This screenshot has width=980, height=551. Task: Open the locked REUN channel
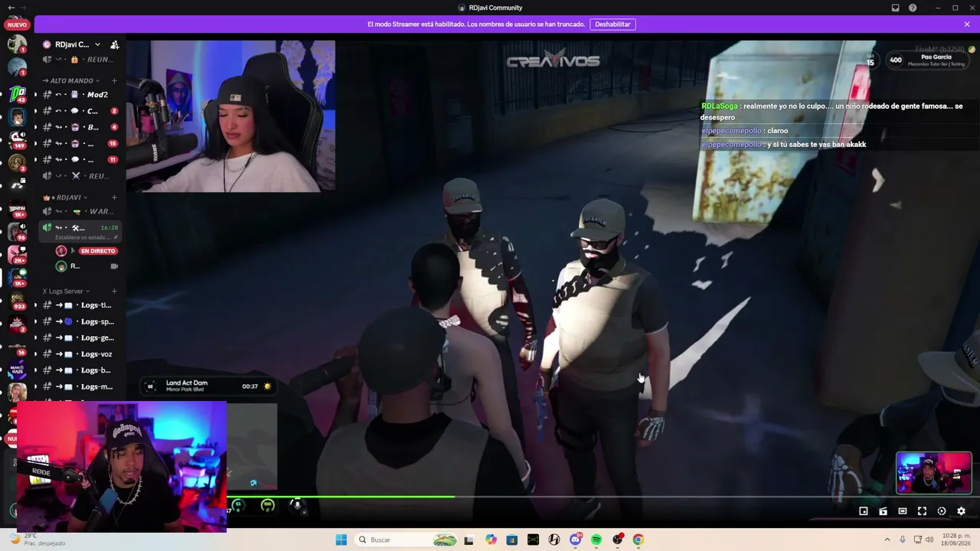tap(80, 60)
